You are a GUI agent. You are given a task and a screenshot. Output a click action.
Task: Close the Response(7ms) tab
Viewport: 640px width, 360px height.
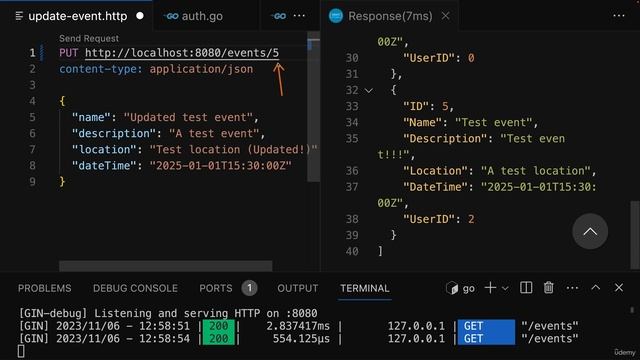tap(445, 16)
